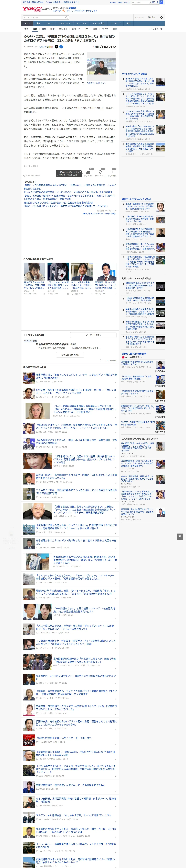The image size is (186, 868).
Task: Click the 学びがある graduation cap reaction
Action: 89,173
